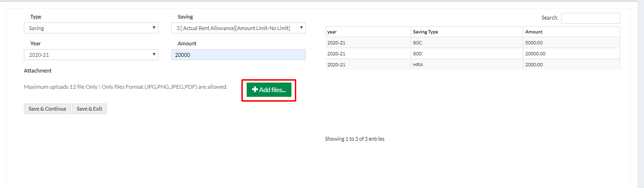Screen dimensions: 644x188
Task: Select the 80D row with 20000.00
Action: pyautogui.click(x=473, y=53)
